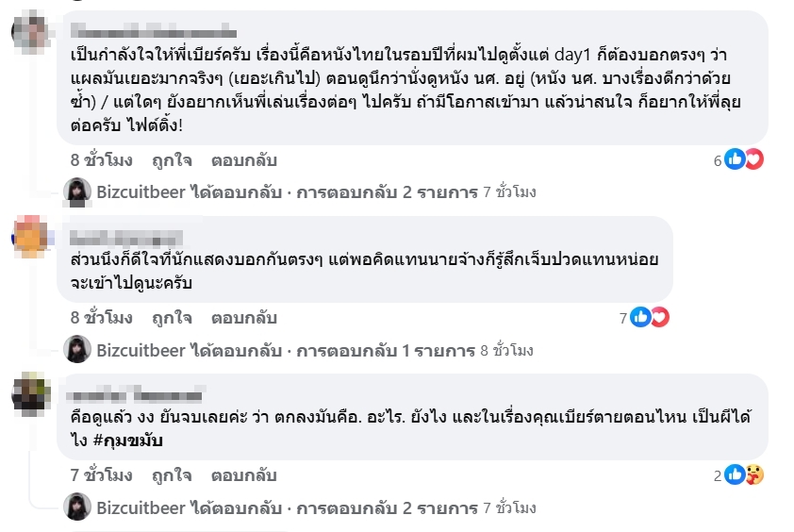Open the heart reaction icon on first comment

[x=754, y=159]
